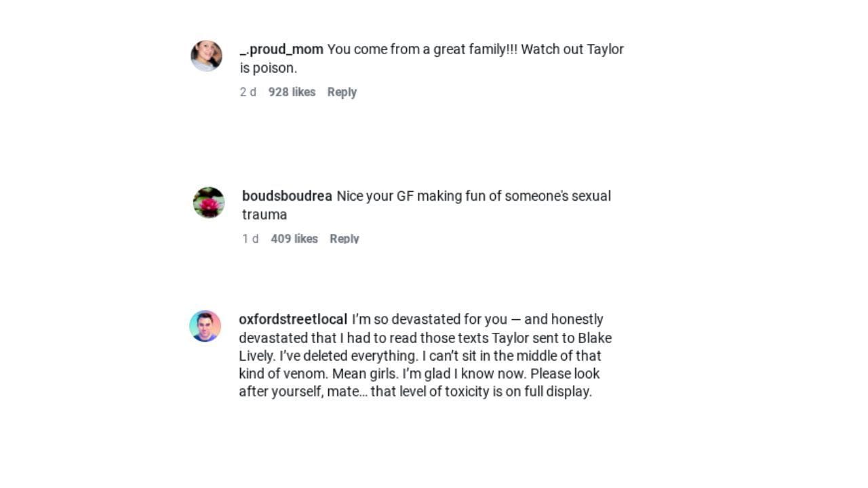
Task: Click boudsboudrea's flower avatar
Action: [208, 202]
